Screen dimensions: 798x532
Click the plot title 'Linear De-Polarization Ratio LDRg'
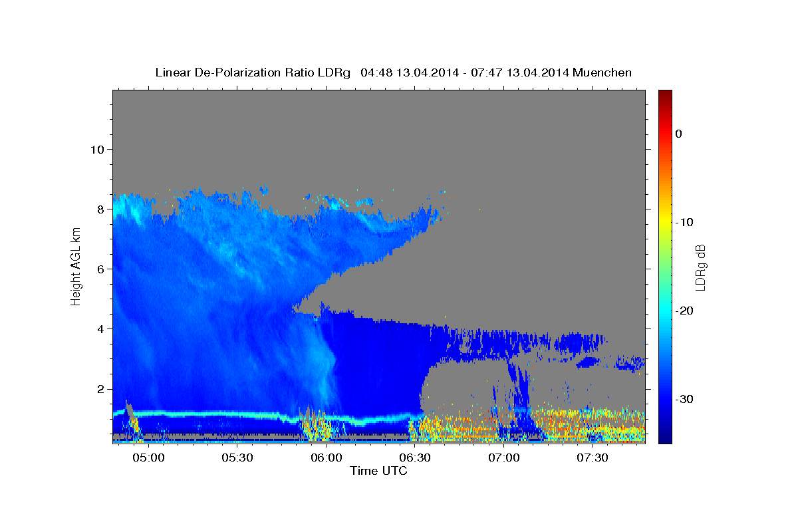pyautogui.click(x=252, y=72)
